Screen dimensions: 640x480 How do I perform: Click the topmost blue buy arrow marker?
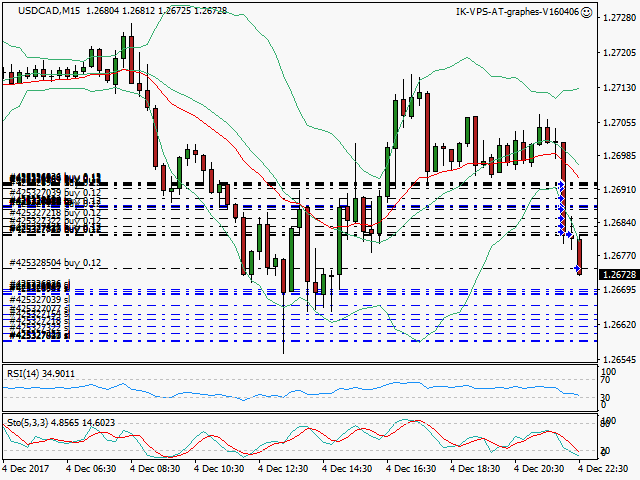coord(561,186)
